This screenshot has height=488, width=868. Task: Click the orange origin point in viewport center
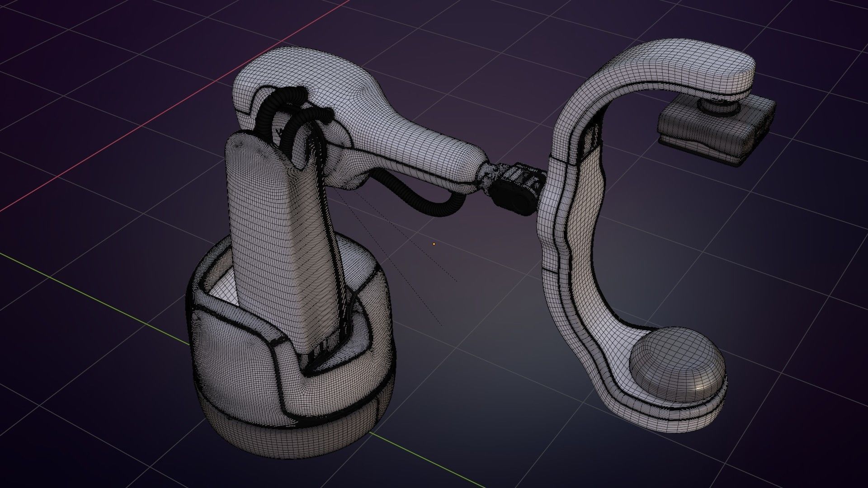coord(434,244)
